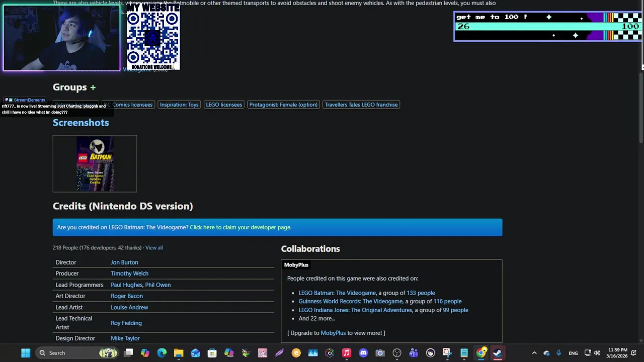Open Notepad from the taskbar
644x362 pixels.
click(x=464, y=353)
